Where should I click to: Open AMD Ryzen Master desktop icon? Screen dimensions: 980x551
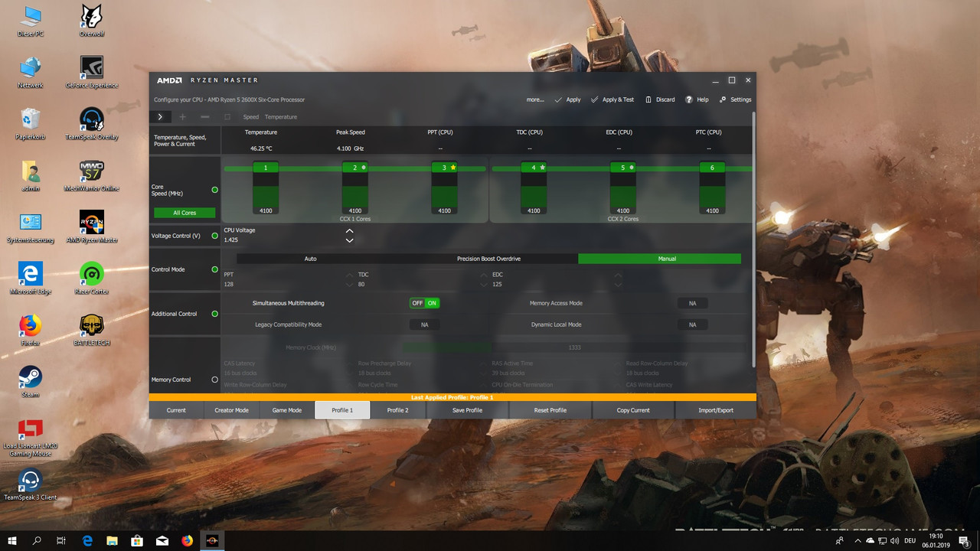click(x=92, y=227)
